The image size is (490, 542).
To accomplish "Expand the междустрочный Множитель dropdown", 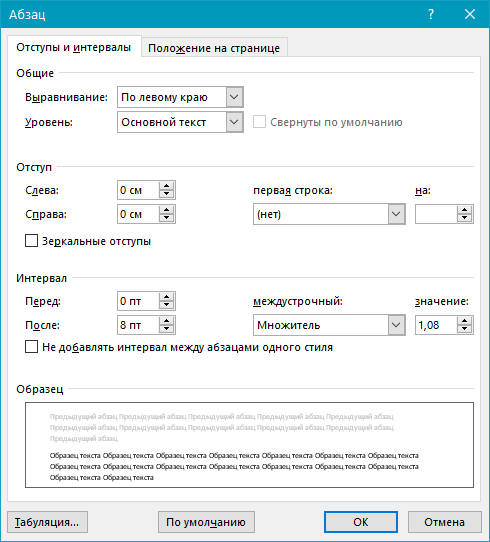I will tap(396, 325).
